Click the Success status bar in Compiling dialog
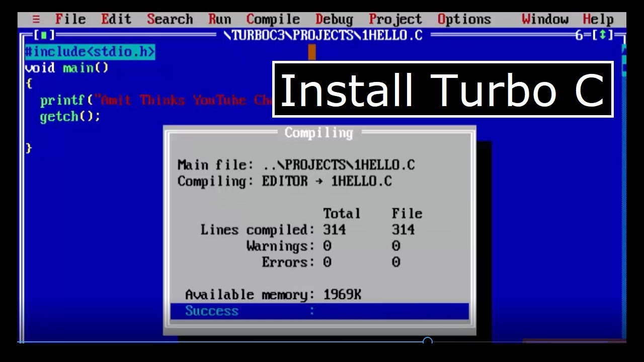644x362 pixels. click(x=319, y=311)
